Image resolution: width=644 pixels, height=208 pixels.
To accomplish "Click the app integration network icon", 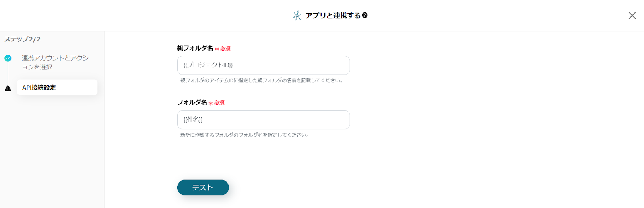I will tap(297, 16).
